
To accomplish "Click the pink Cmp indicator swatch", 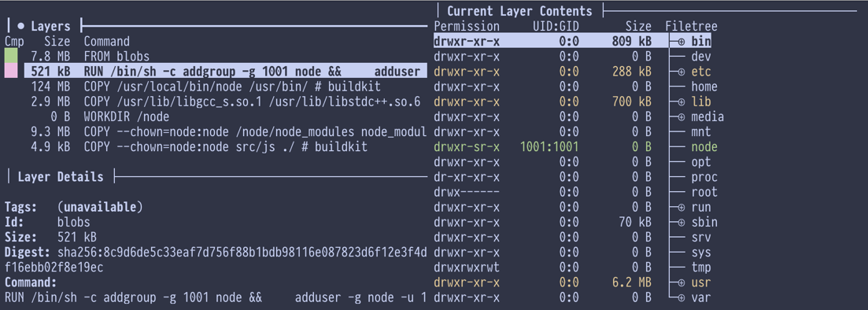I will tap(11, 71).
